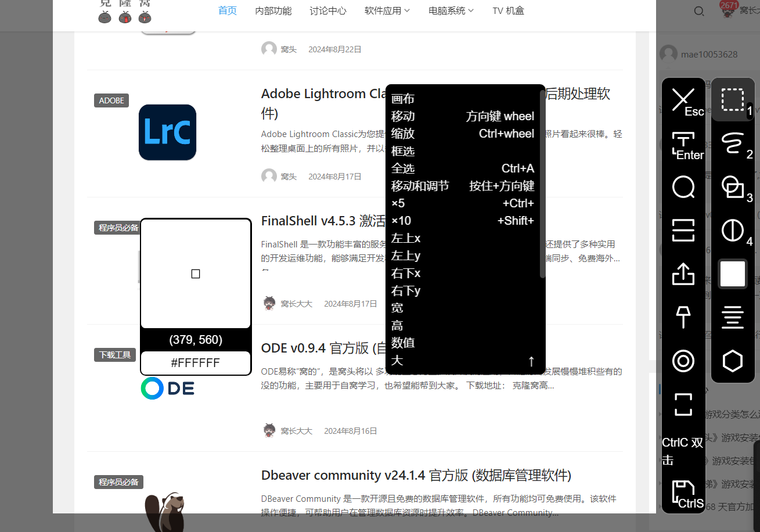
Task: Open the website search magnifier in header
Action: pyautogui.click(x=699, y=11)
